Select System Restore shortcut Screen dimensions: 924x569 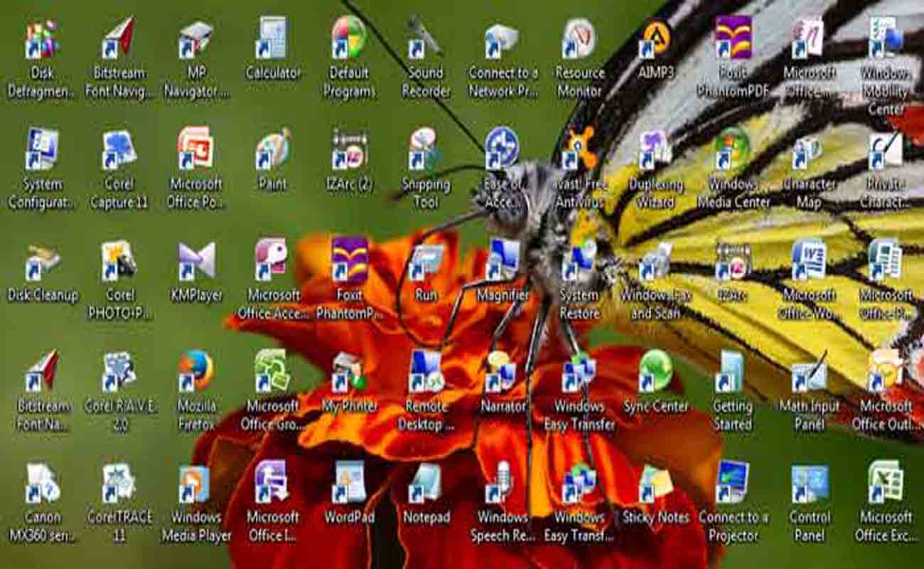[579, 260]
